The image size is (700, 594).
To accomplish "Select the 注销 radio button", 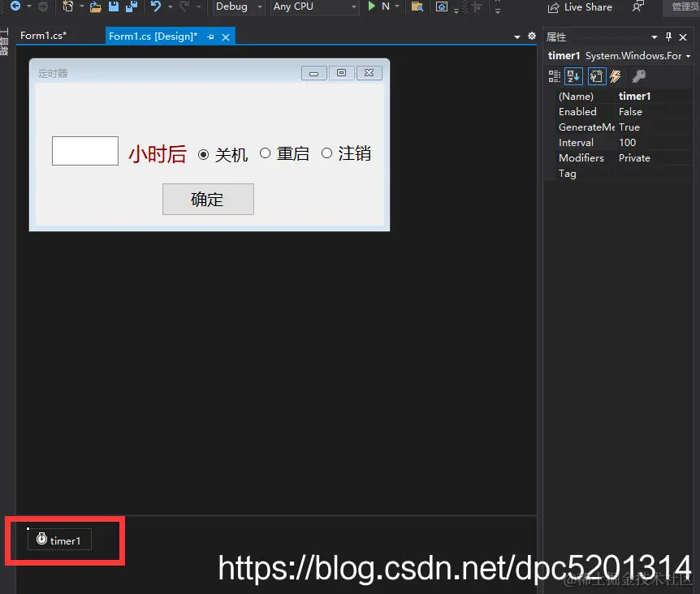I will [326, 153].
